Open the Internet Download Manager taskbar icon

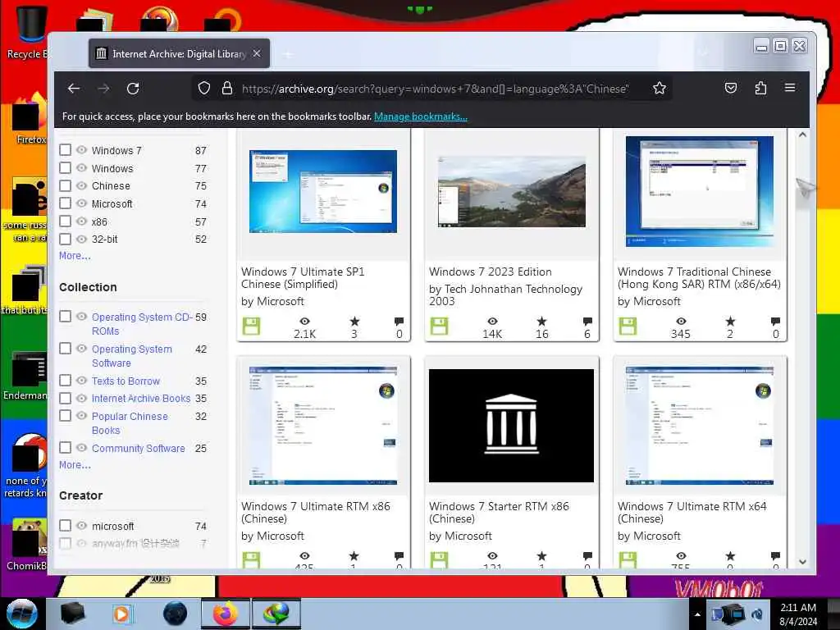(276, 614)
